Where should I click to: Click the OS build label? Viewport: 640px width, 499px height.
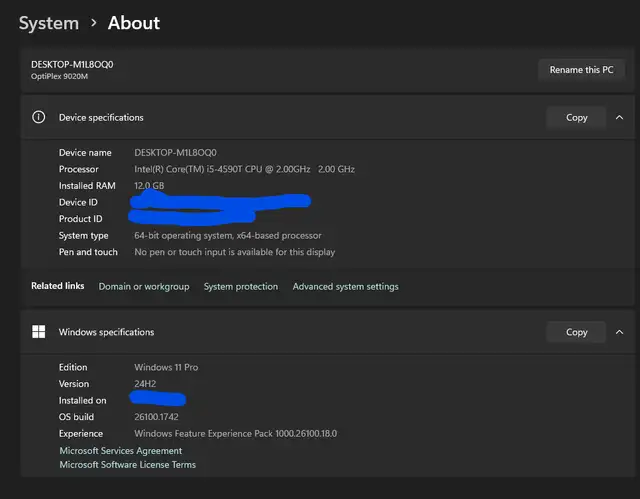76,417
